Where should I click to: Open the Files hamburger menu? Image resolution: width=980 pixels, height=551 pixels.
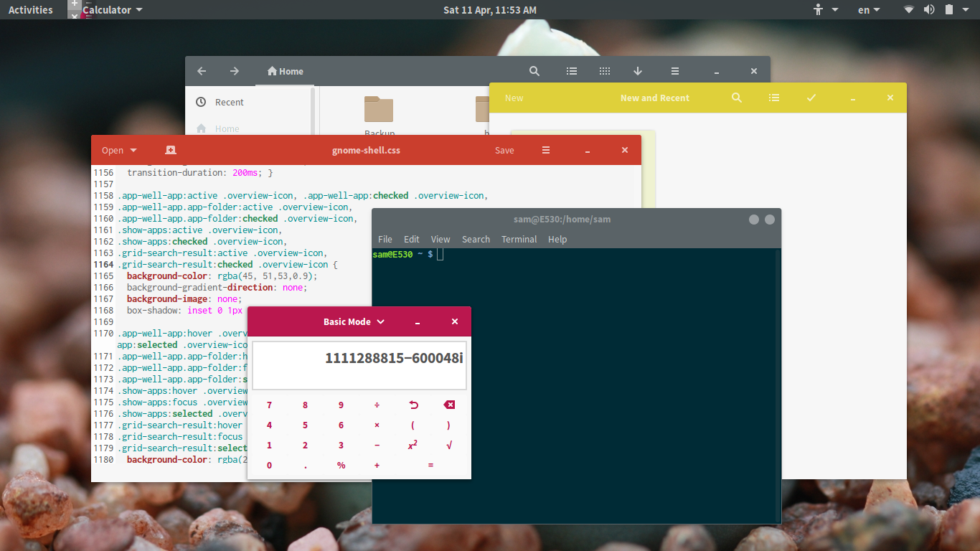pos(675,71)
